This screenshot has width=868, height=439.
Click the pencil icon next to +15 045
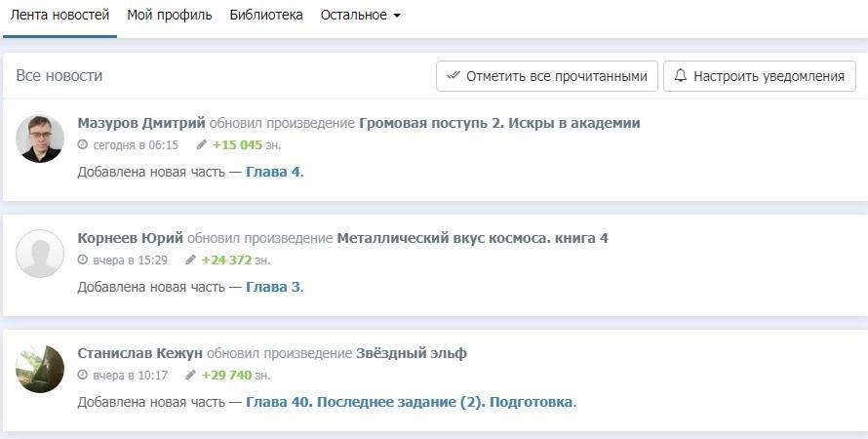coord(202,145)
